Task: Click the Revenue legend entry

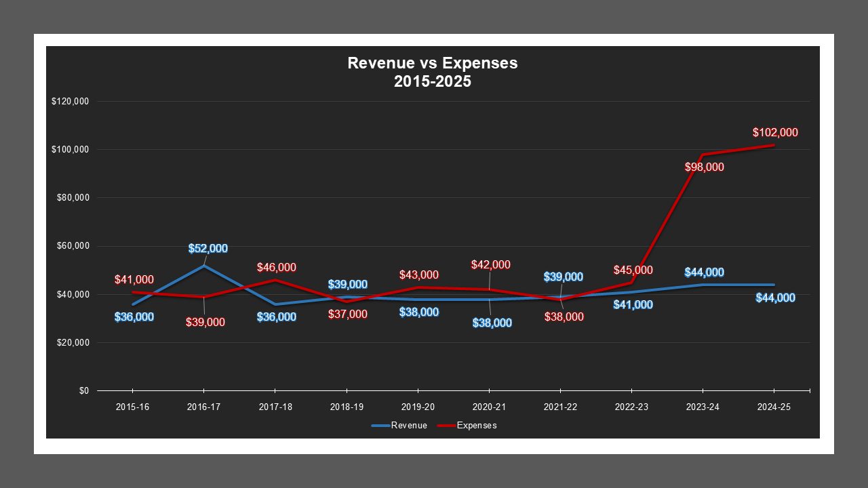Action: tap(408, 426)
